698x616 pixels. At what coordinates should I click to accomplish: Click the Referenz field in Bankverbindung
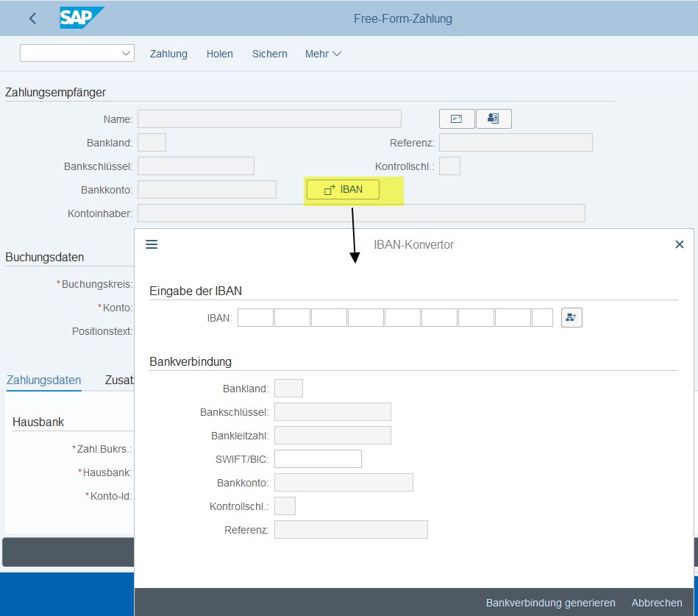pos(352,530)
